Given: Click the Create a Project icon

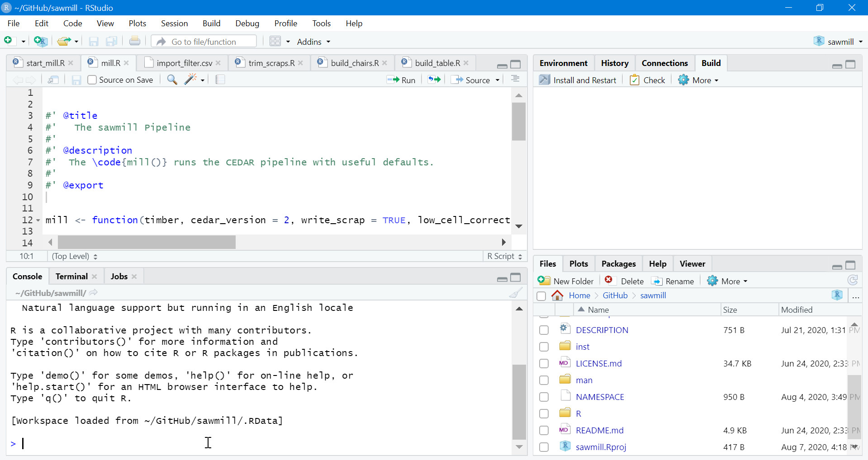Looking at the screenshot, I should [41, 41].
